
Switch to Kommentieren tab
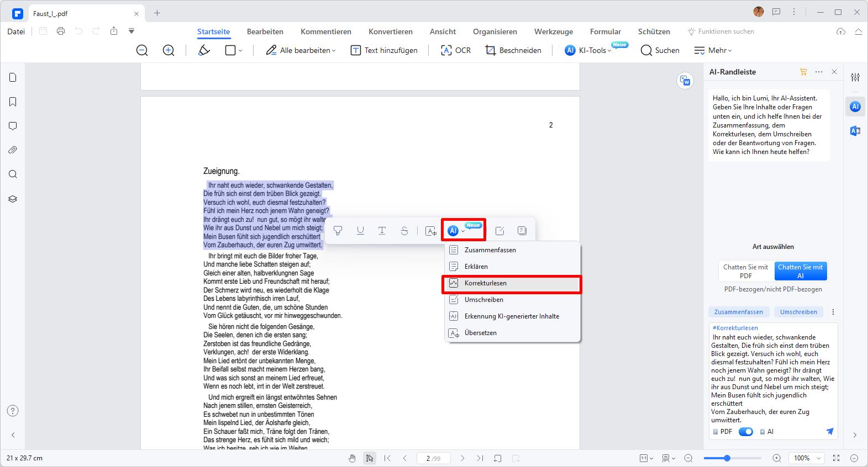point(326,31)
